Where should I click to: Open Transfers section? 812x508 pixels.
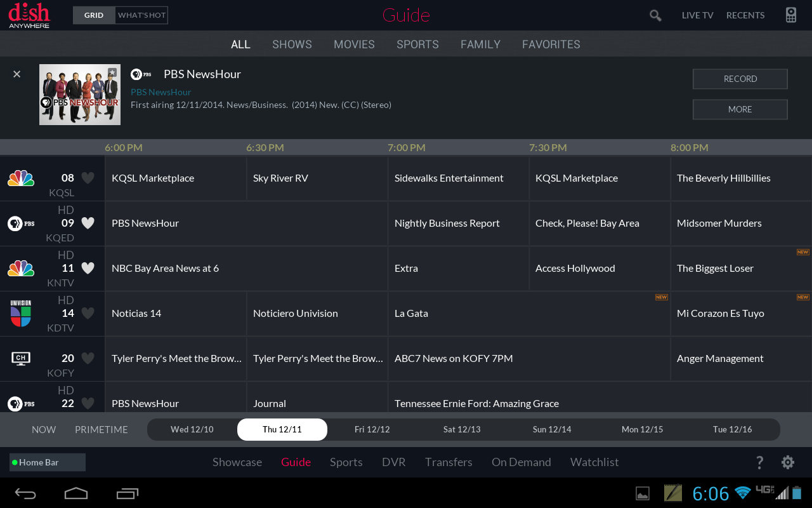coord(449,462)
